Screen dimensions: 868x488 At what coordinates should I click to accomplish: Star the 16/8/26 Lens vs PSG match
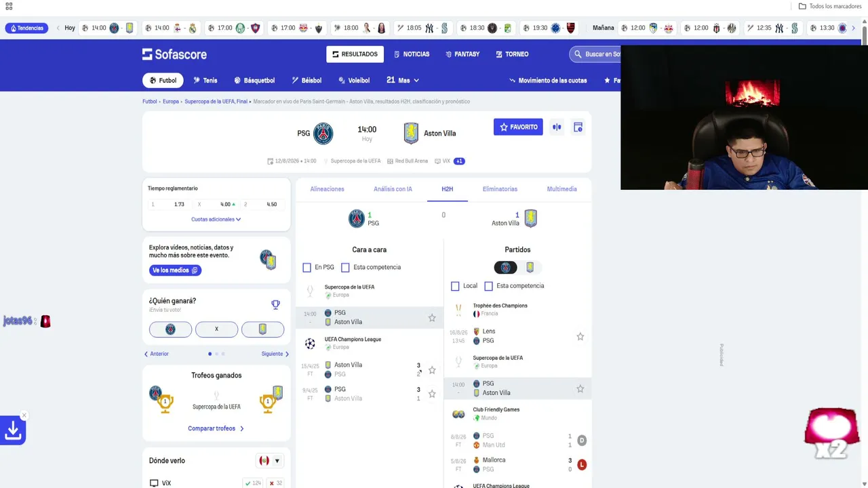pos(580,336)
